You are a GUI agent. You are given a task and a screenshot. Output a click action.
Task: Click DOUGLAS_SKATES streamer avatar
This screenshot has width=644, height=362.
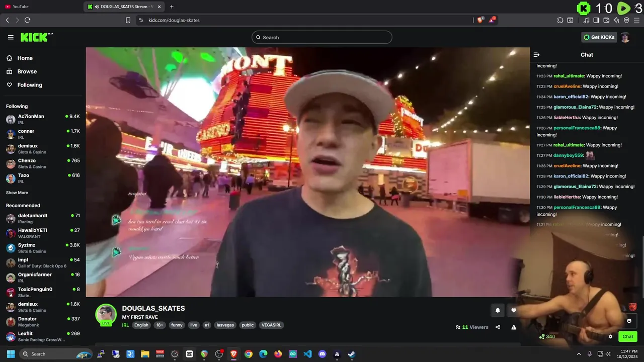pyautogui.click(x=106, y=314)
